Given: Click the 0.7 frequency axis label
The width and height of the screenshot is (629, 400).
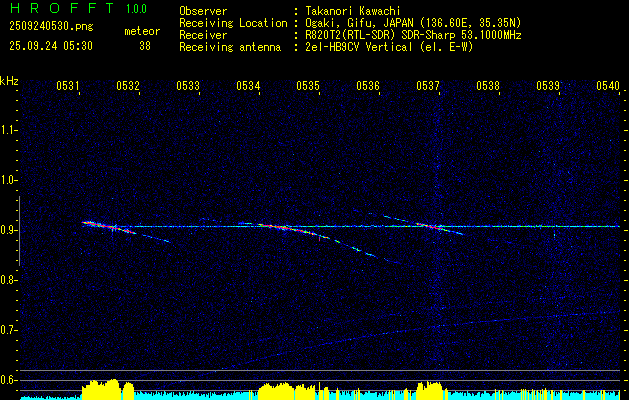Looking at the screenshot, I should tap(9, 329).
